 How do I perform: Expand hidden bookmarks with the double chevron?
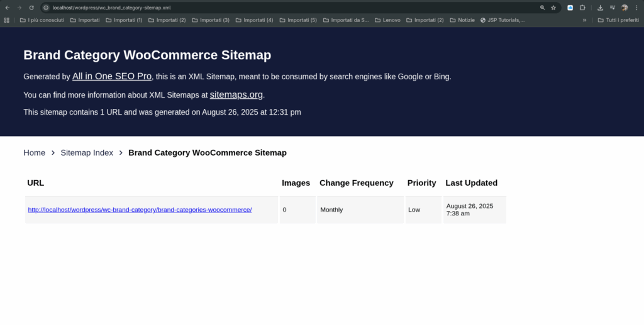pos(584,20)
